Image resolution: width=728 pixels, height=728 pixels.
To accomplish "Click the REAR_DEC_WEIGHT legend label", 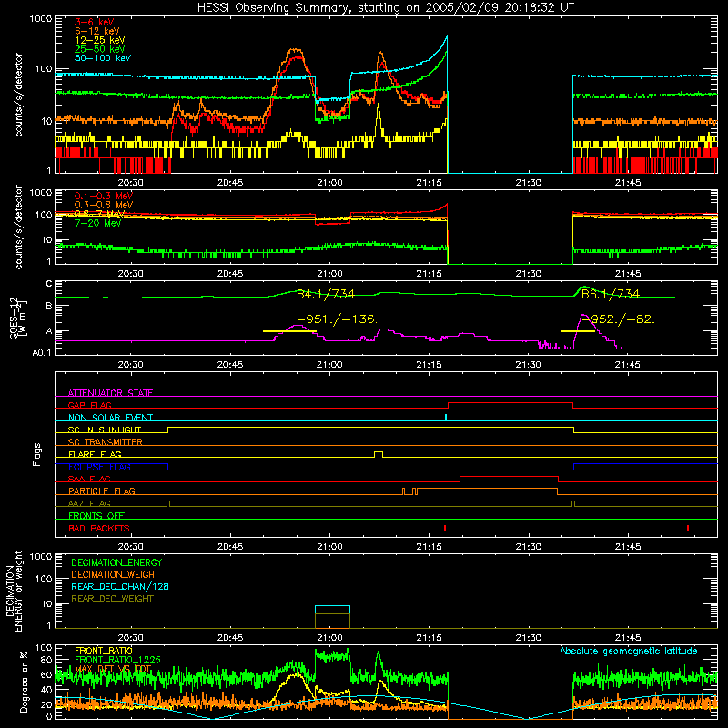I will tap(112, 599).
